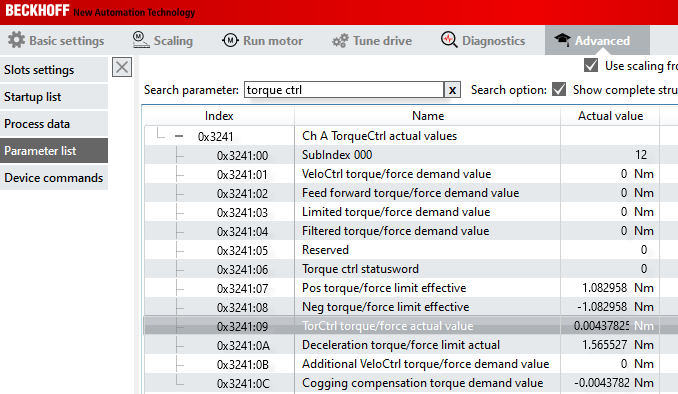Screen dimensions: 678x394
Task: Click index 0x3241:0B cell
Action: pyautogui.click(x=243, y=365)
